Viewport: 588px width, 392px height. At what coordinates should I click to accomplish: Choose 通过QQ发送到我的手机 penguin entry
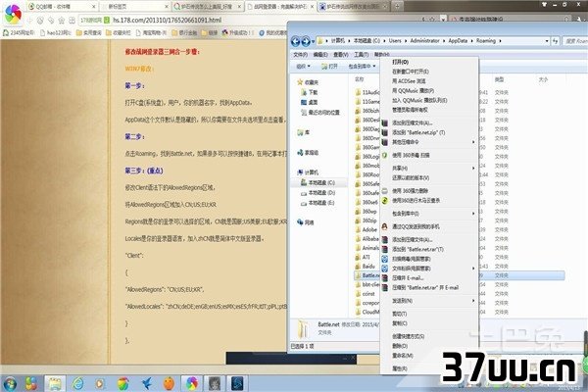tap(416, 226)
